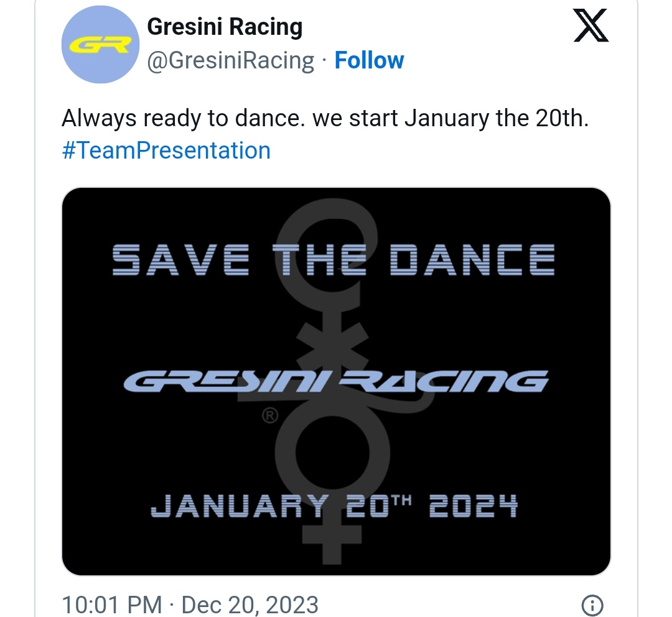The image size is (672, 617).
Task: Open the Gresini Racing display name
Action: point(225,27)
